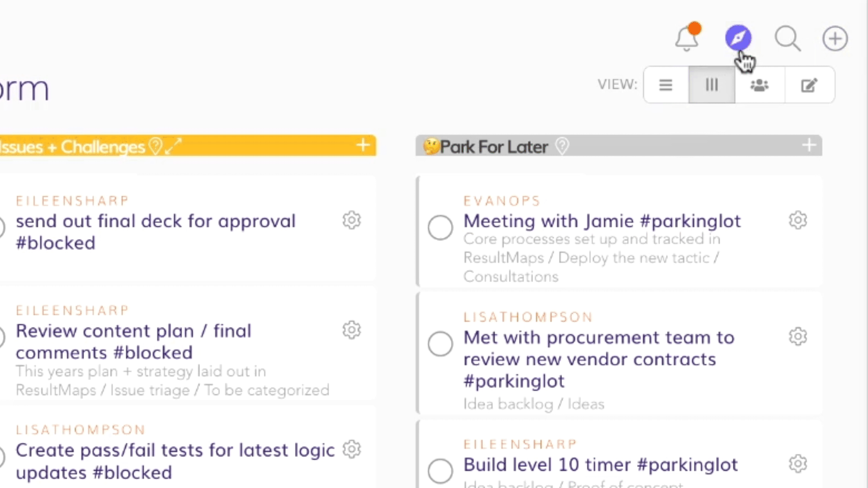Switch to people view
Viewport: 868px width, 488px height.
pyautogui.click(x=759, y=85)
